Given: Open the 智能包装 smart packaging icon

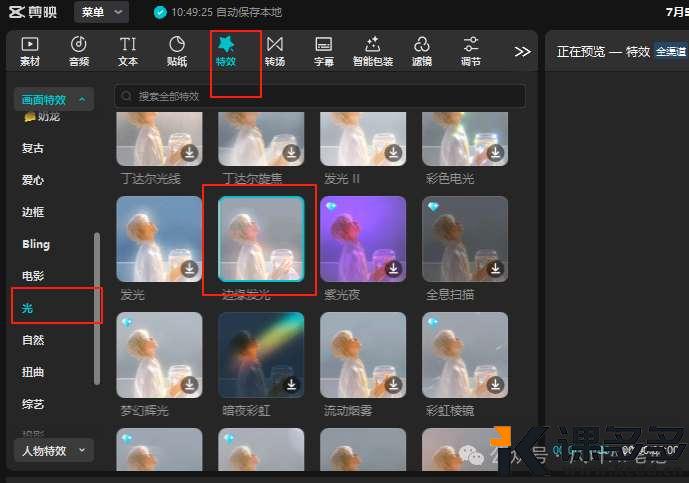Looking at the screenshot, I should [x=372, y=51].
